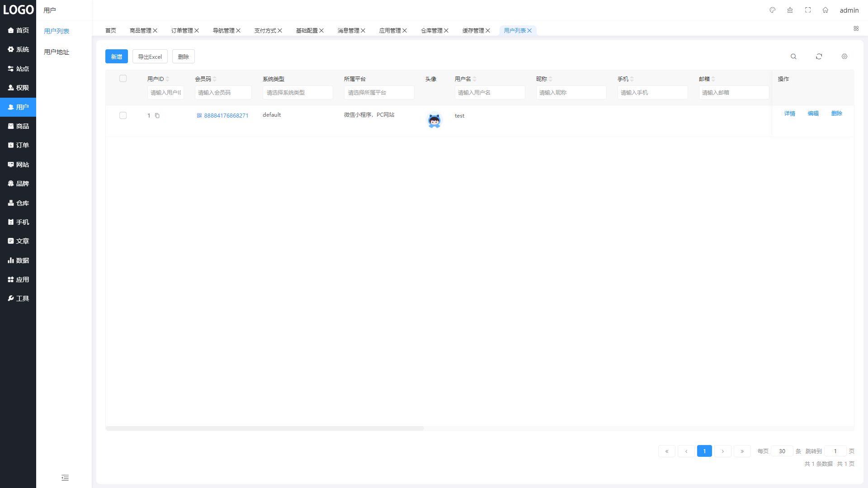Click 删除 link in test row
The height and width of the screenshot is (488, 868).
(837, 114)
